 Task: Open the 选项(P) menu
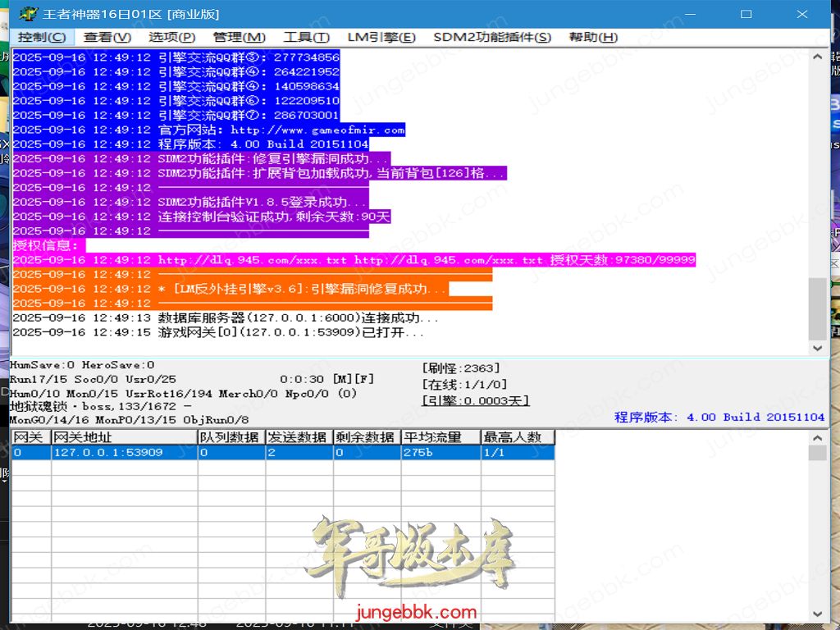pyautogui.click(x=171, y=37)
